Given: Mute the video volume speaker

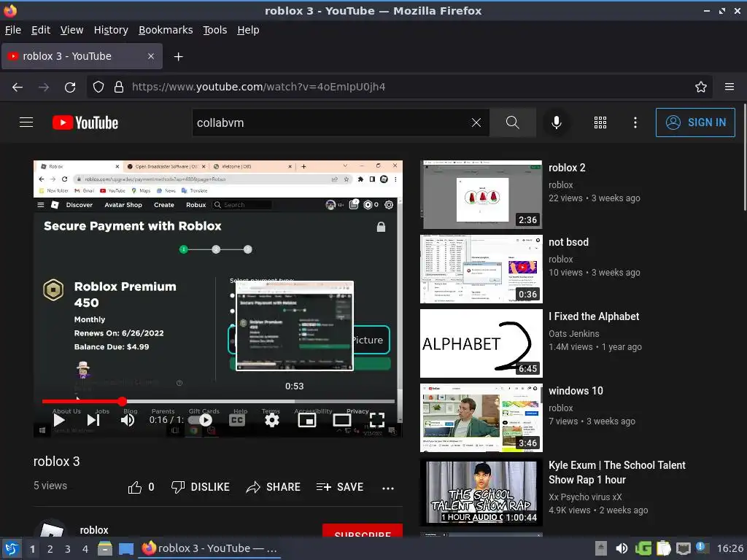Looking at the screenshot, I should 127,420.
